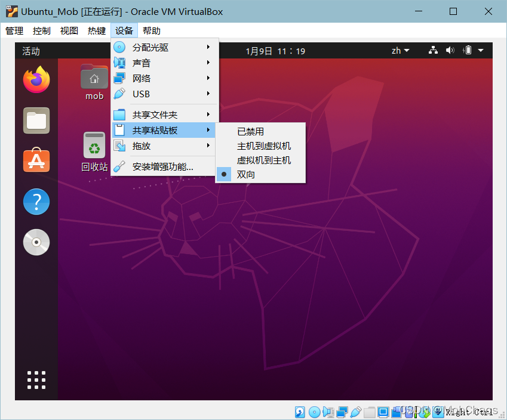Viewport: 507px width, 420px height.
Task: Select the highlighted 共享粘贴板 menu entry
Action: point(165,130)
